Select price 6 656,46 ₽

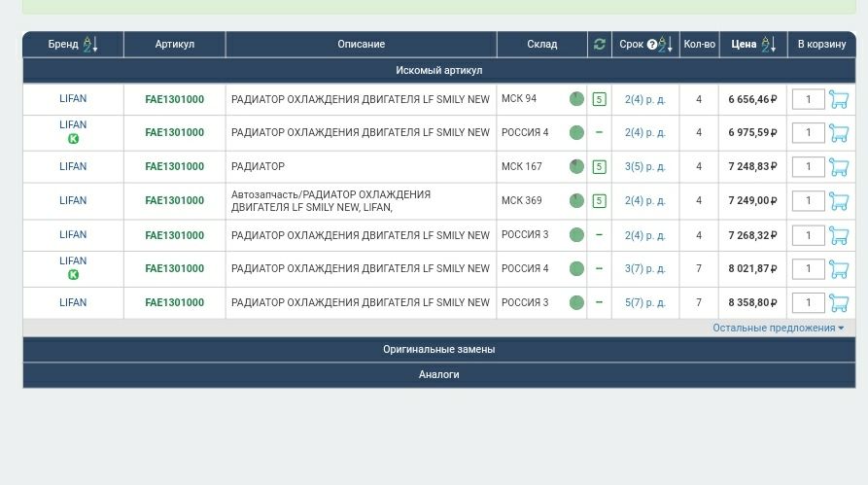coord(753,100)
